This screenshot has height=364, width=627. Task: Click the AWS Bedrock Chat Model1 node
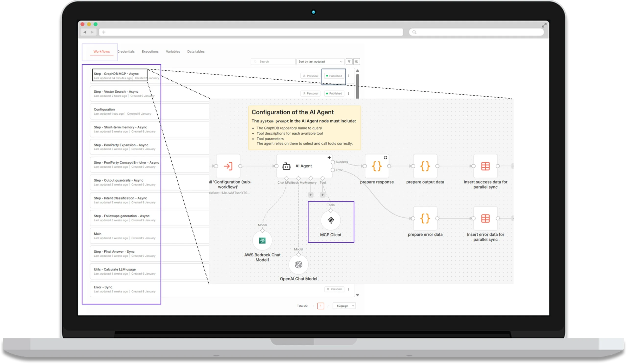[262, 240]
